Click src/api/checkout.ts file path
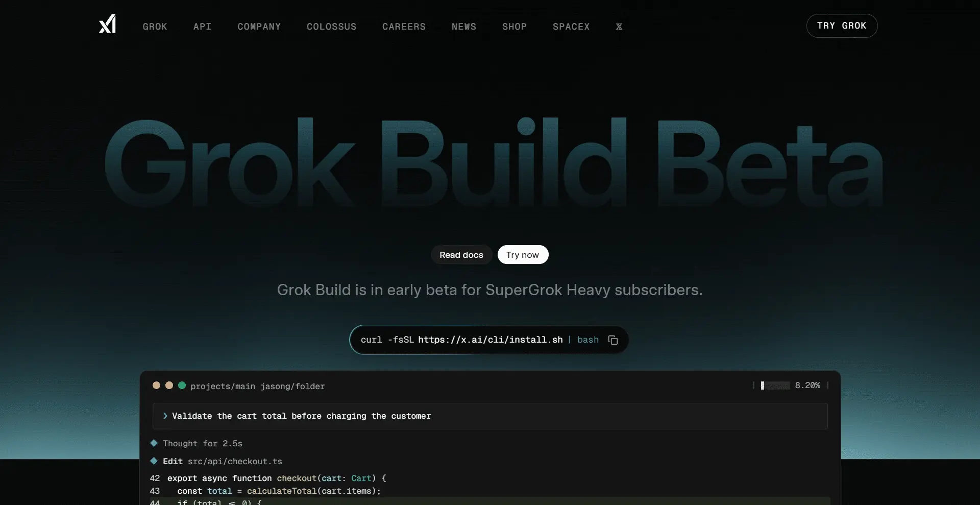This screenshot has height=505, width=980. coord(235,461)
